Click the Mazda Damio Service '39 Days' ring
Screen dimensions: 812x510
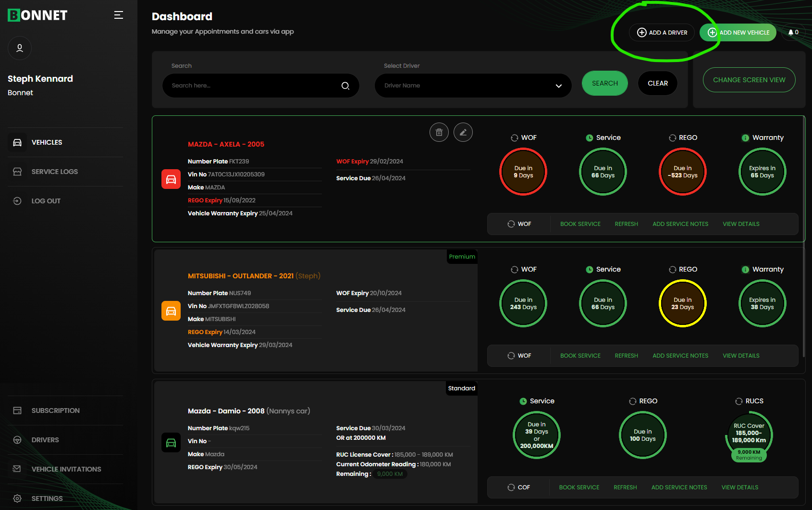pos(537,435)
